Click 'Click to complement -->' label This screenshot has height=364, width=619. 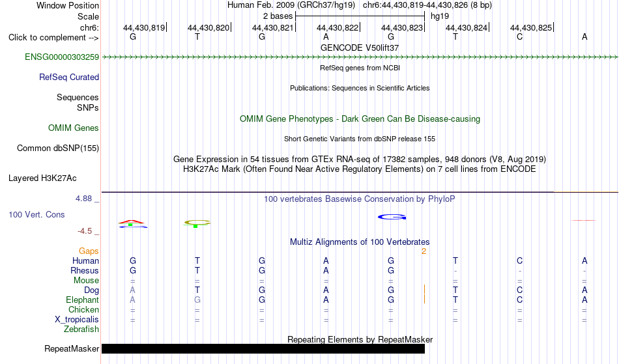(53, 38)
